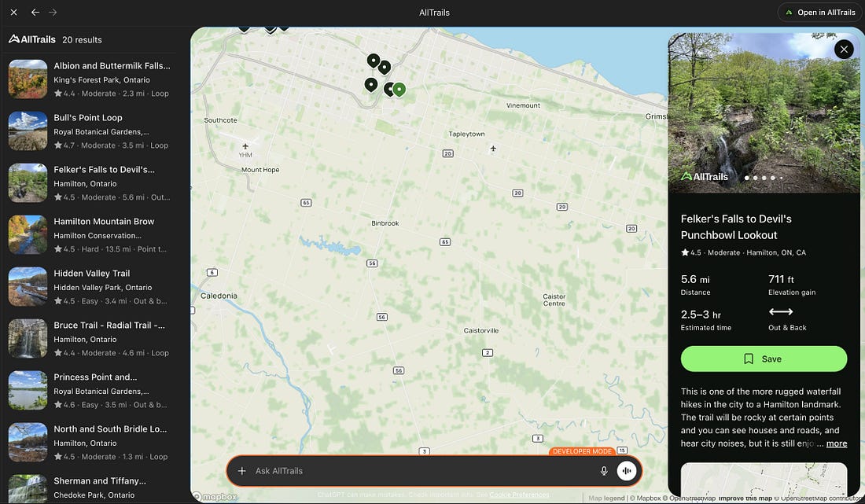865x504 pixels.
Task: Click the Mapbox logo
Action: (x=215, y=497)
